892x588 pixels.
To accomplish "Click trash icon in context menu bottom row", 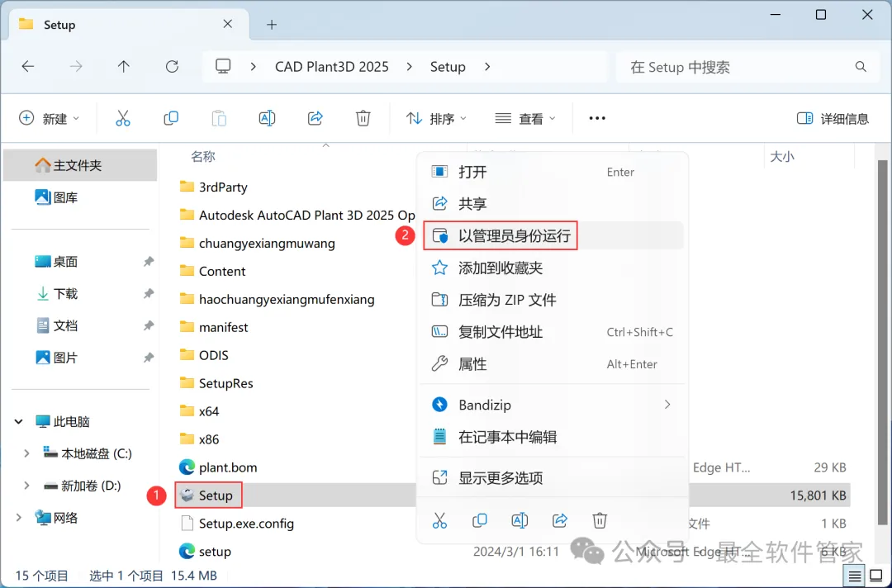I will pyautogui.click(x=600, y=520).
